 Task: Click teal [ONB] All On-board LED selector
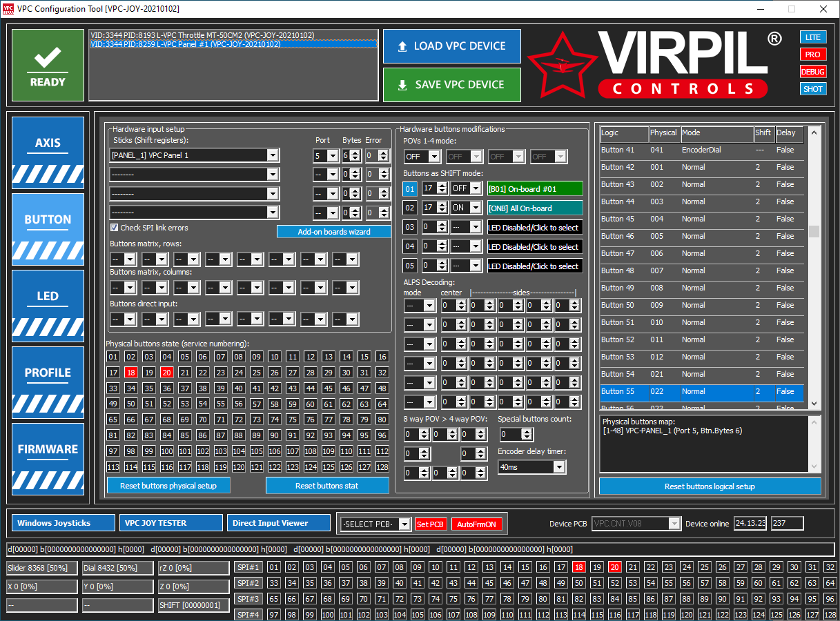click(x=535, y=208)
